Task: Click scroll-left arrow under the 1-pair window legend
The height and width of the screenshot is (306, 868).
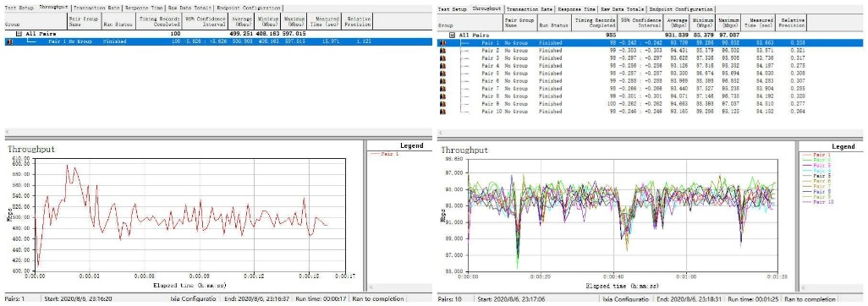Action: pos(371,287)
